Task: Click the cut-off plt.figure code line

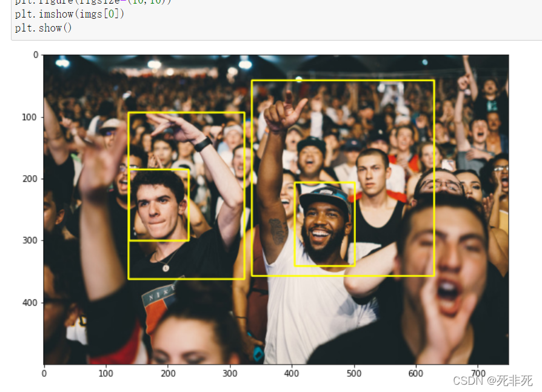Action: (93, 2)
